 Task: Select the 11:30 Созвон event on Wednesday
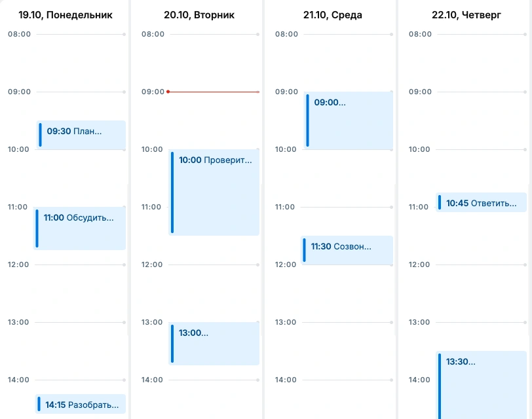pyautogui.click(x=347, y=250)
